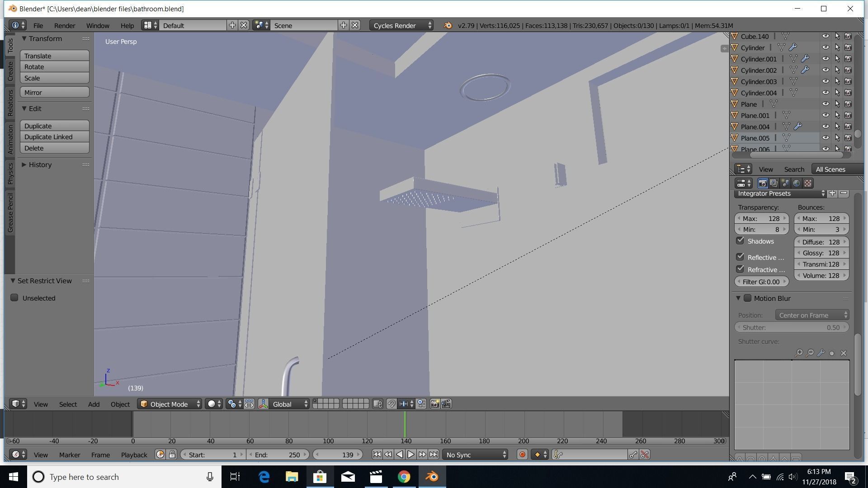Hide Cylinder.001 with its eye icon
The image size is (868, 488).
coord(826,59)
